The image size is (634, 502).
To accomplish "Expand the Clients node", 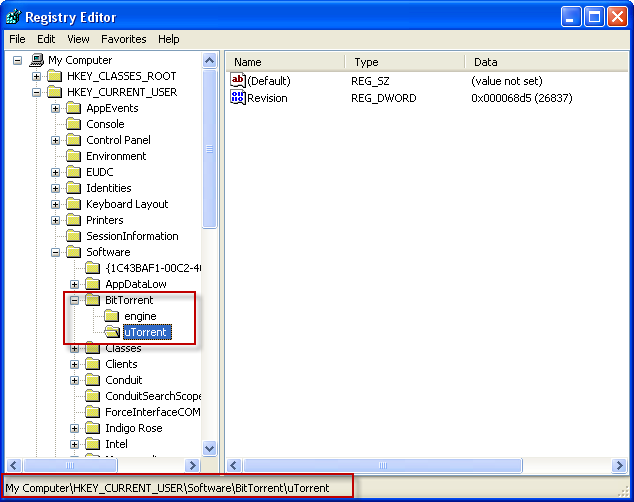I will coord(74,365).
